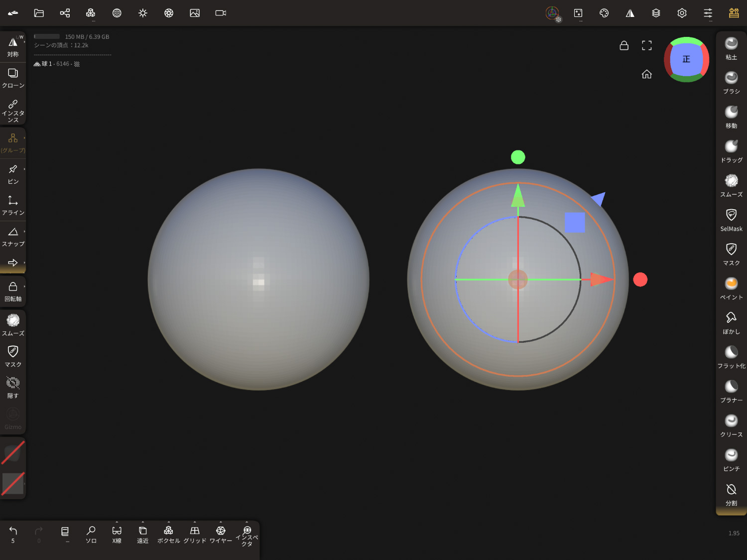Toggle the グリッド (Grid) display
Screen dimensions: 747x560
(195, 534)
